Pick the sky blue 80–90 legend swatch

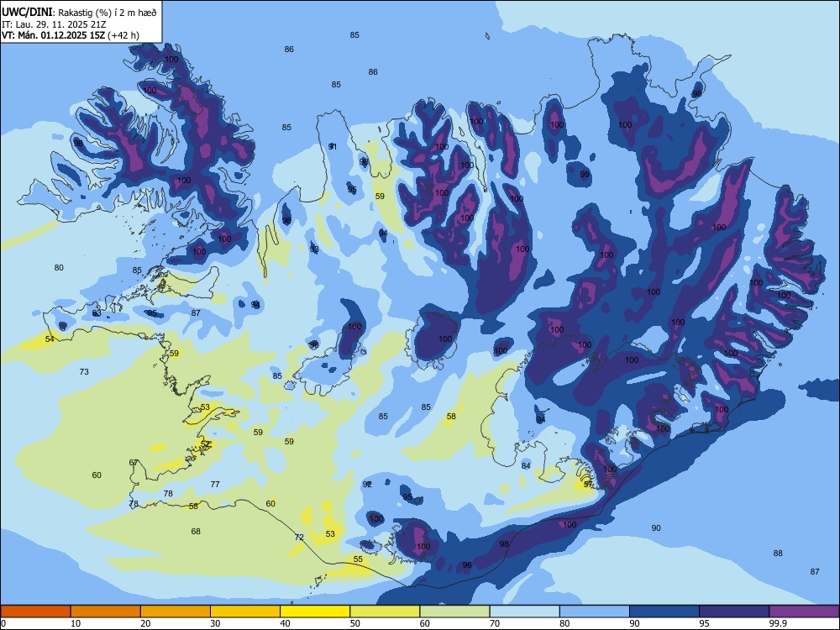[595, 612]
